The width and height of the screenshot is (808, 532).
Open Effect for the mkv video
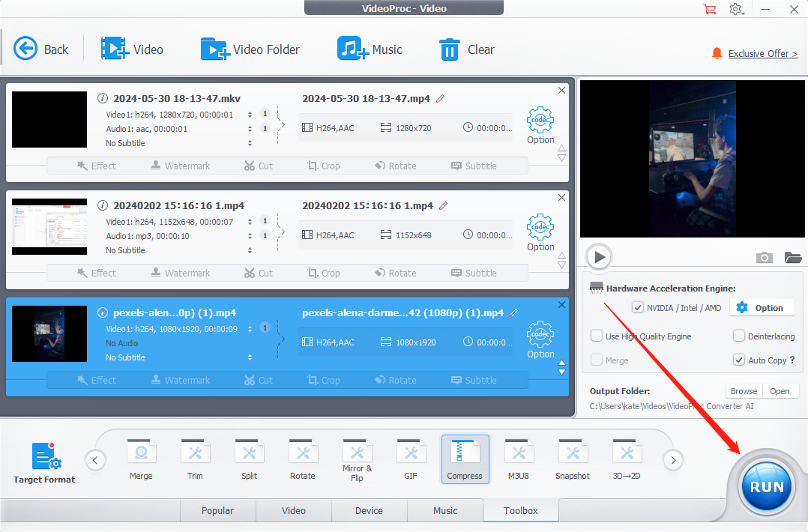pos(97,166)
